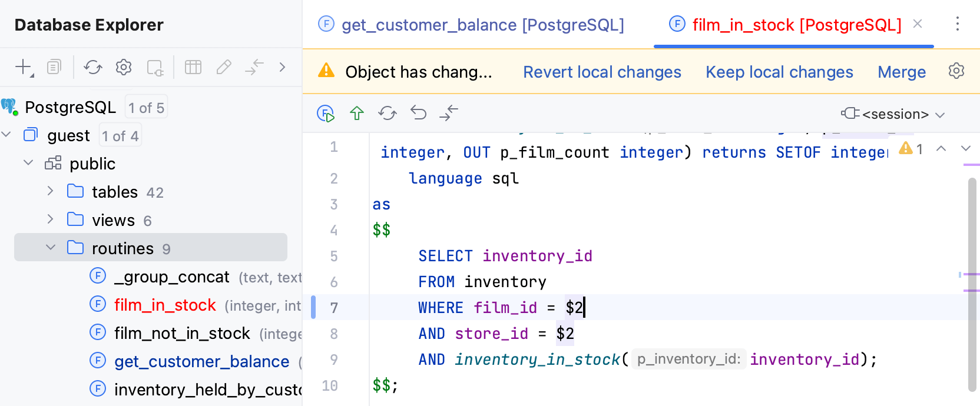
Task: Click the Edit Source pencil icon
Action: coord(224,67)
